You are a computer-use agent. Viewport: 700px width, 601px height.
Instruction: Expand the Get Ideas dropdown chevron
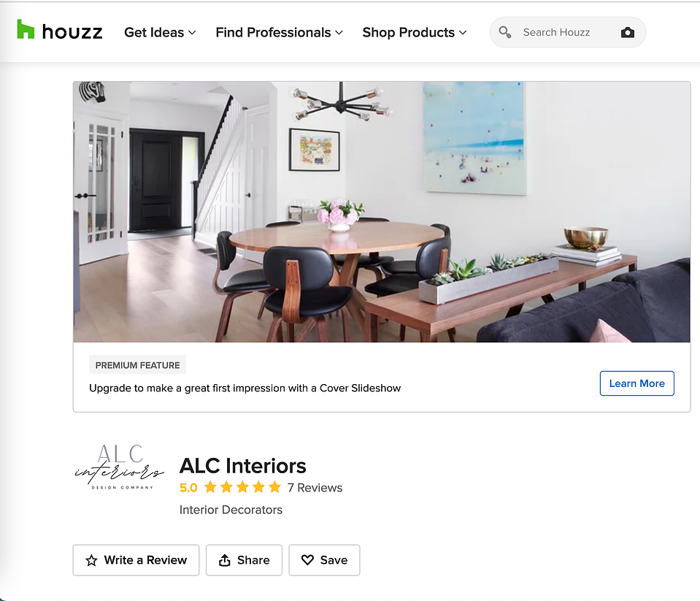pyautogui.click(x=192, y=33)
